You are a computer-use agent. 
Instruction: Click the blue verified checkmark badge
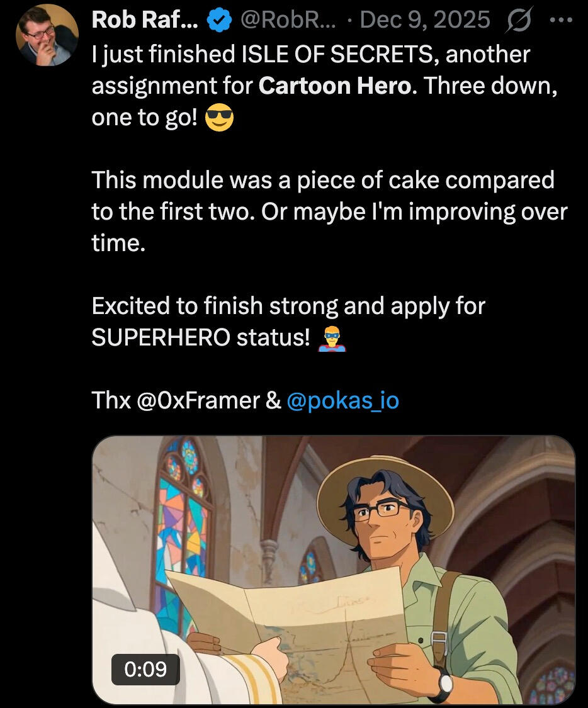point(218,20)
